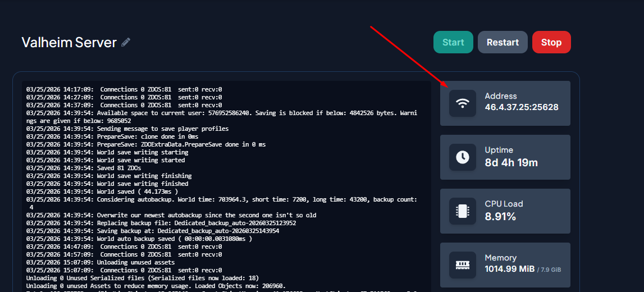Viewport: 644px width, 292px height.
Task: Select the server address 46.4.37.25:25628
Action: [x=521, y=107]
